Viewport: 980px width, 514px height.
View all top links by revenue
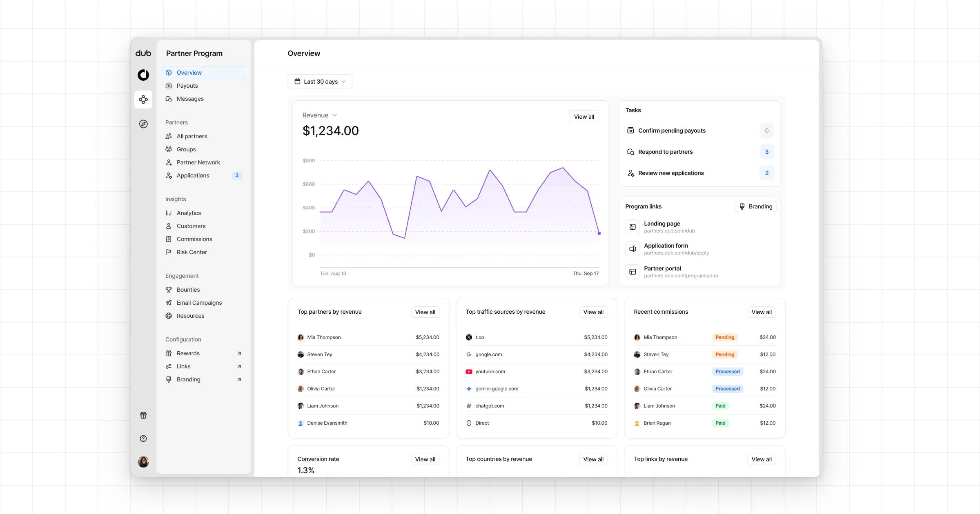[x=762, y=459]
